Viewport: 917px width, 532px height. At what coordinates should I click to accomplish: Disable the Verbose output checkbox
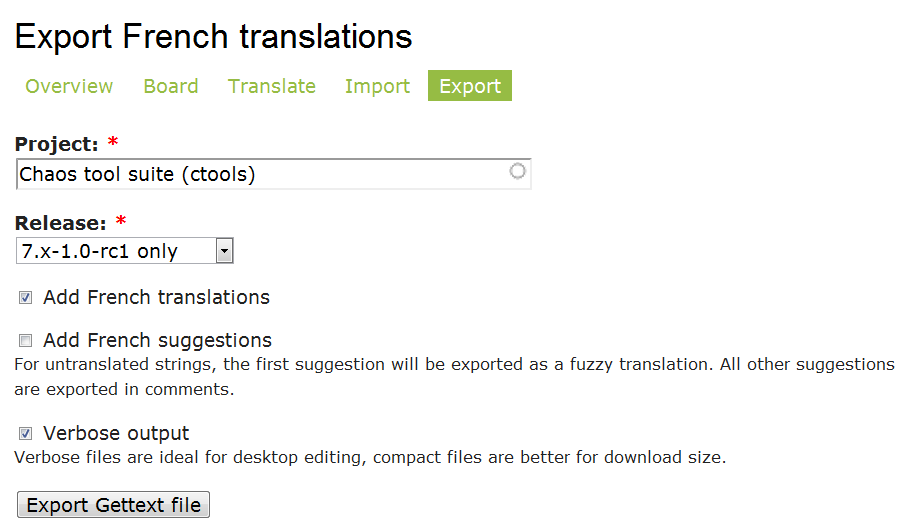pyautogui.click(x=25, y=433)
